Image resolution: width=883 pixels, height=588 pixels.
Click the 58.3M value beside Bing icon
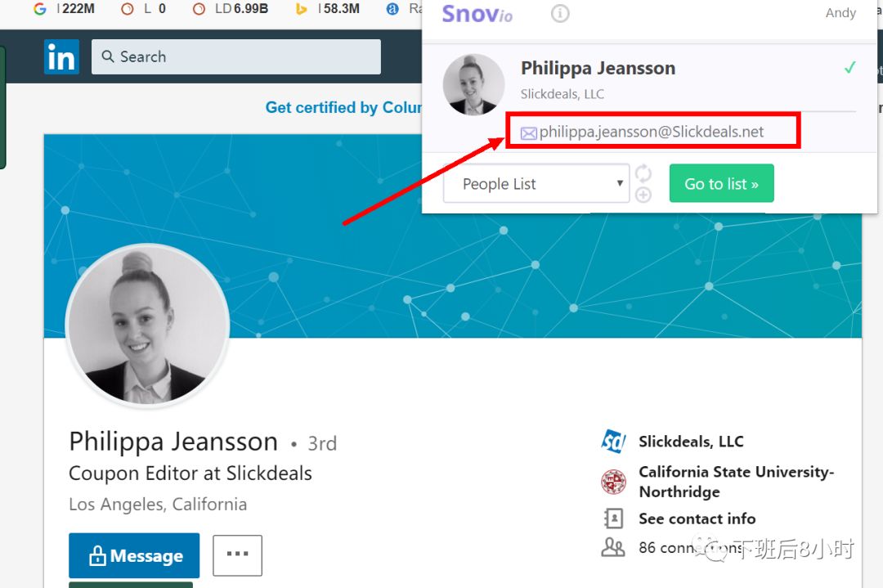(341, 9)
